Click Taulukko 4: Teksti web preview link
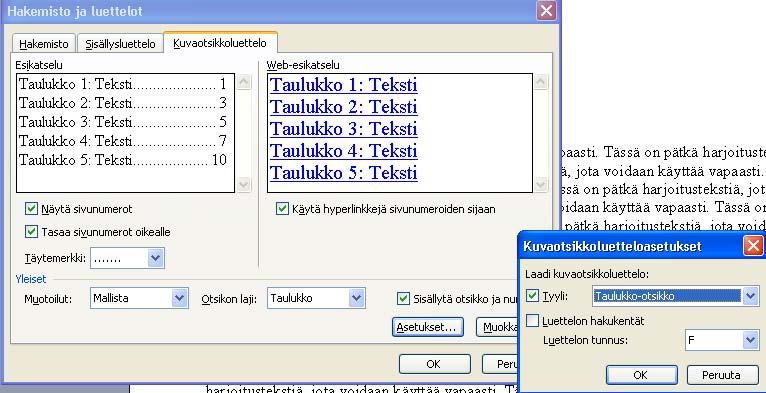766x393 pixels. click(x=343, y=151)
